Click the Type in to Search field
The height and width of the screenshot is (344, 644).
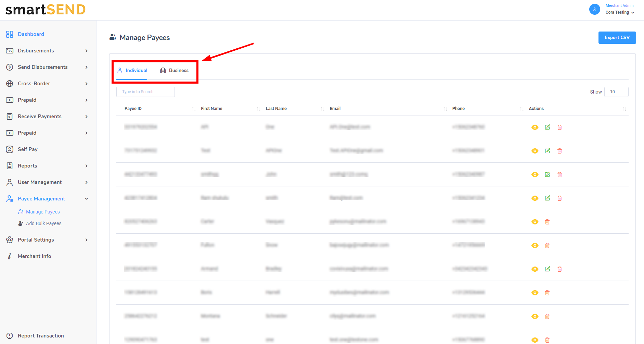click(x=145, y=92)
